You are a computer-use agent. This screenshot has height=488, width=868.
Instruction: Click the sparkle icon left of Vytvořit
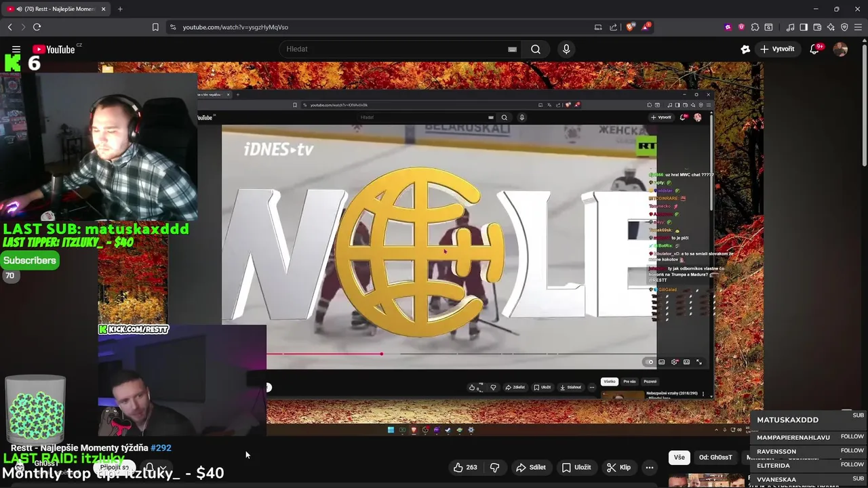pos(745,49)
